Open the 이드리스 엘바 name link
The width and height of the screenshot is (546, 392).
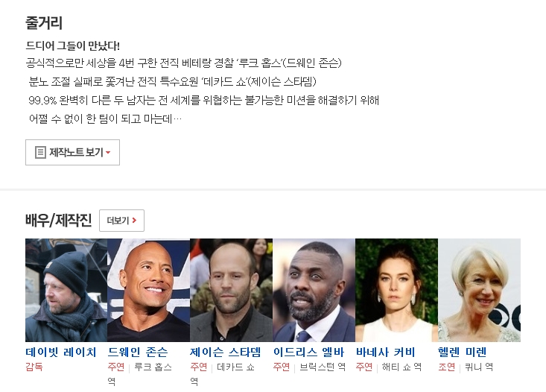click(x=308, y=352)
